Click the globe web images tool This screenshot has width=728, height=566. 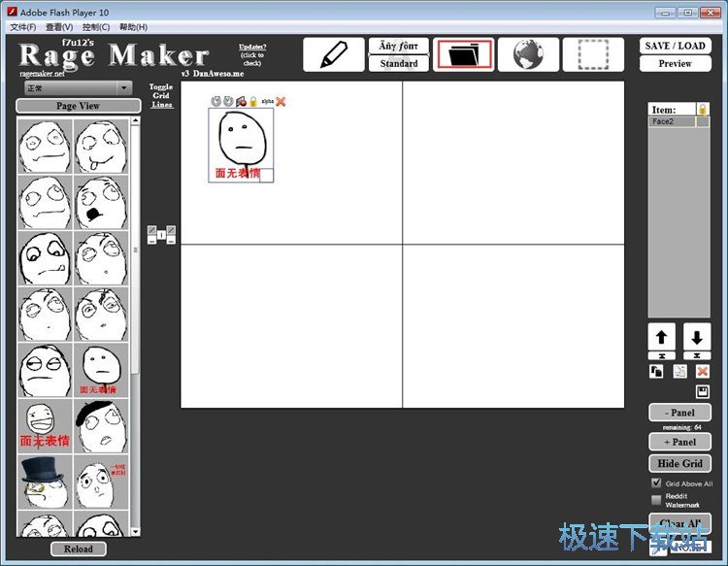click(528, 54)
